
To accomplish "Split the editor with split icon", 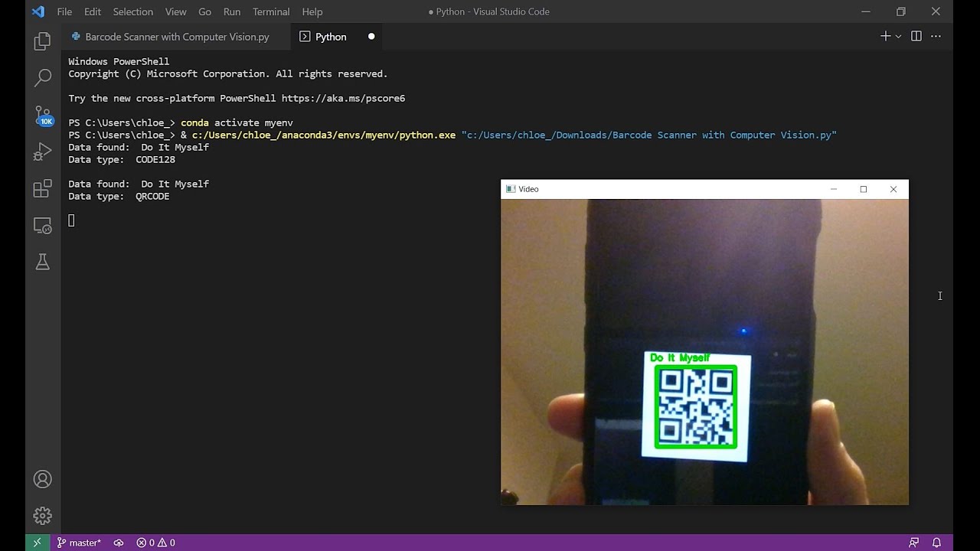I will pos(916,36).
